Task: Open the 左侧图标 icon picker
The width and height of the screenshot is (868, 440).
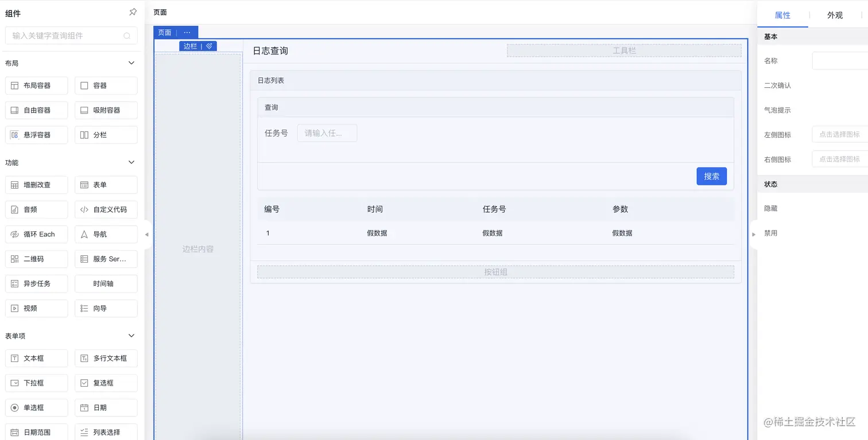Action: pyautogui.click(x=840, y=134)
